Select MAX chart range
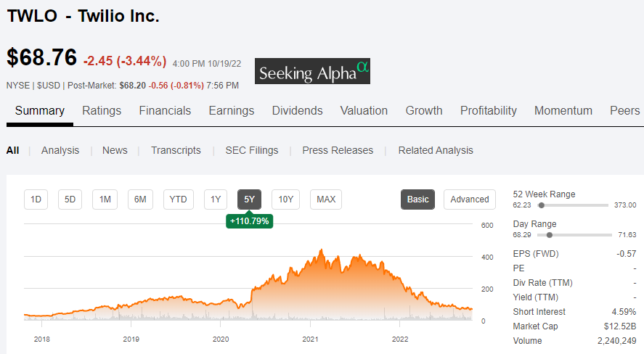This screenshot has width=644, height=354. click(326, 199)
